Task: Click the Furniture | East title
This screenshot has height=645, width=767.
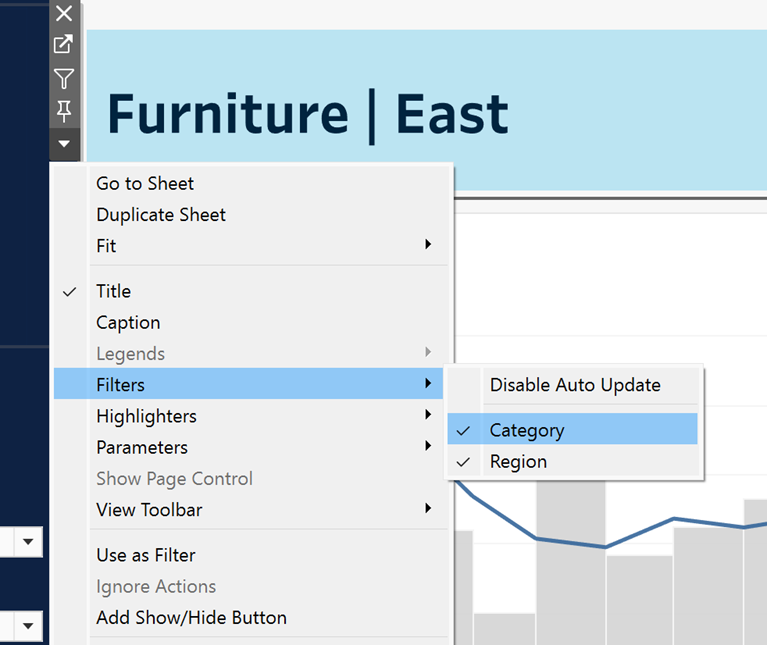Action: [307, 113]
